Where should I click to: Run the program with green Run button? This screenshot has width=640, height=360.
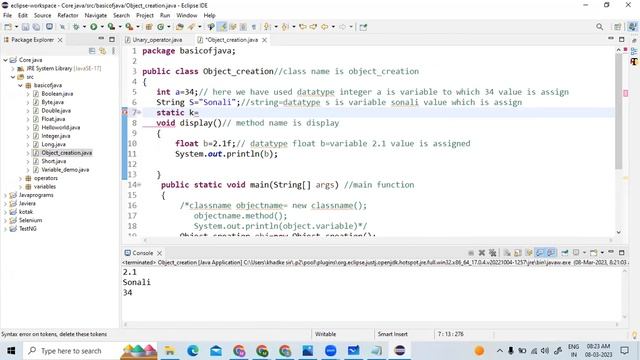(94, 27)
